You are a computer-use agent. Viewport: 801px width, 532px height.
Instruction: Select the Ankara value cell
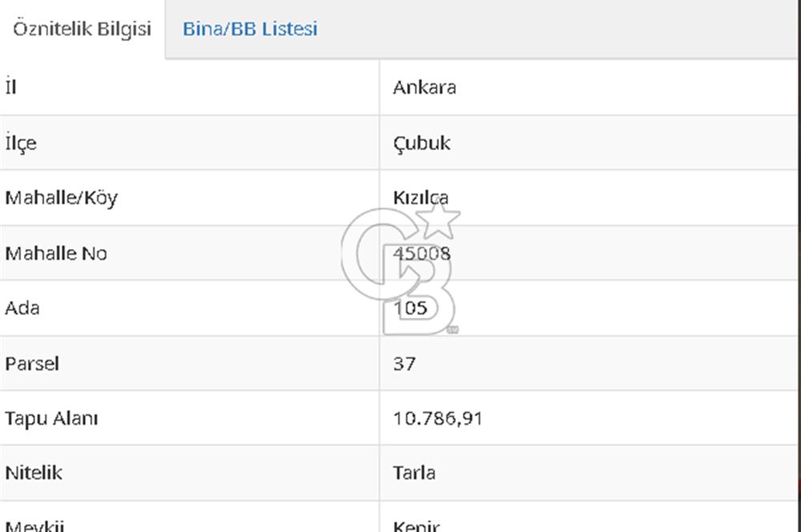click(x=425, y=87)
